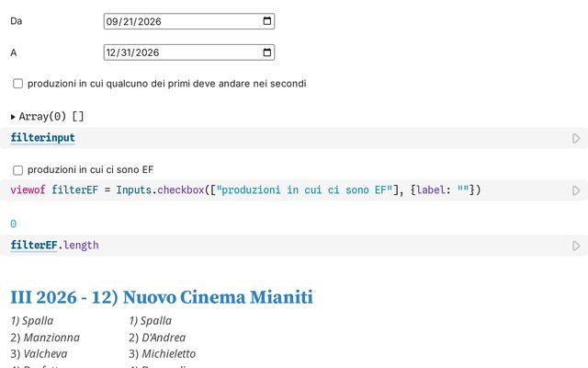
Task: Open calendar picker for A date
Action: [x=267, y=52]
